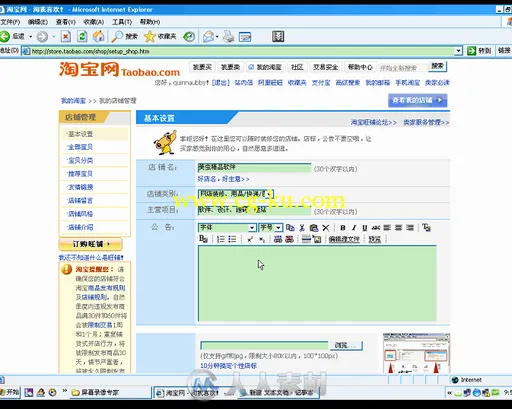Open the background color picker in editor
Viewport: 512px width, 409px height.
click(x=203, y=239)
